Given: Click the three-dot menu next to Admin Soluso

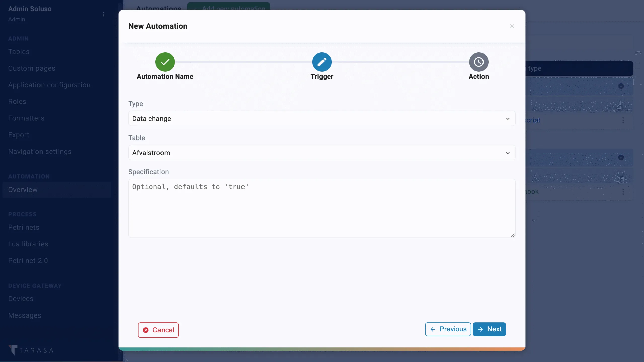Looking at the screenshot, I should 104,14.
